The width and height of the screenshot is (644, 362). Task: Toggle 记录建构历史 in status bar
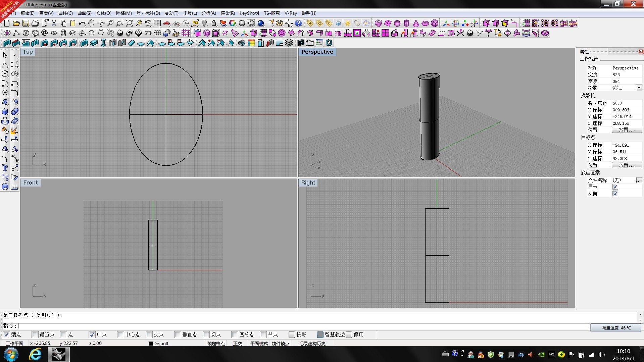312,344
